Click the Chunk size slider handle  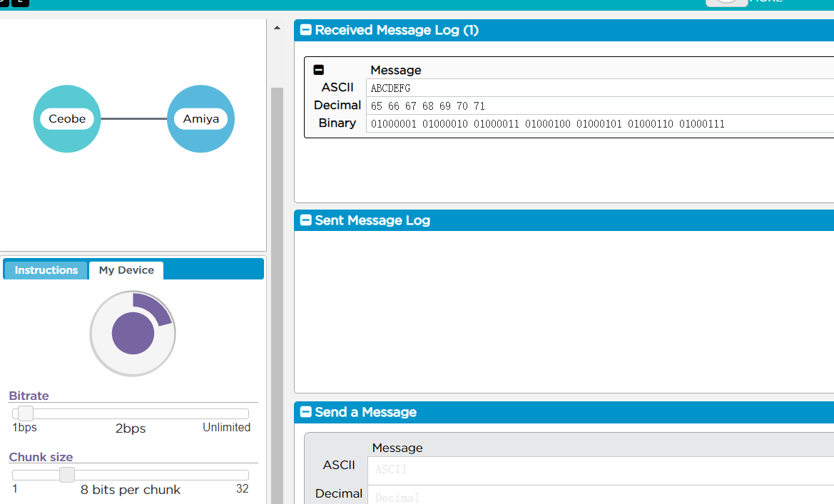tap(67, 474)
